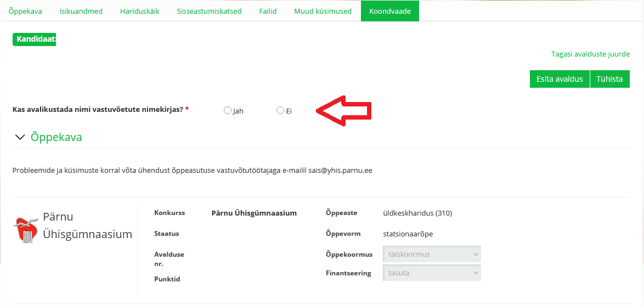Collapse the Õppekava section with its chevron
The width and height of the screenshot is (644, 305).
click(x=20, y=137)
